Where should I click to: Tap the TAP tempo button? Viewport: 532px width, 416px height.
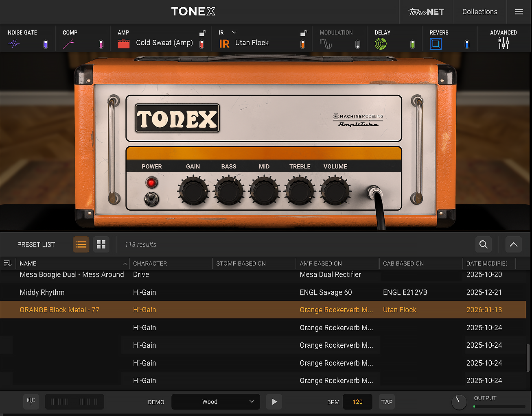click(x=387, y=402)
